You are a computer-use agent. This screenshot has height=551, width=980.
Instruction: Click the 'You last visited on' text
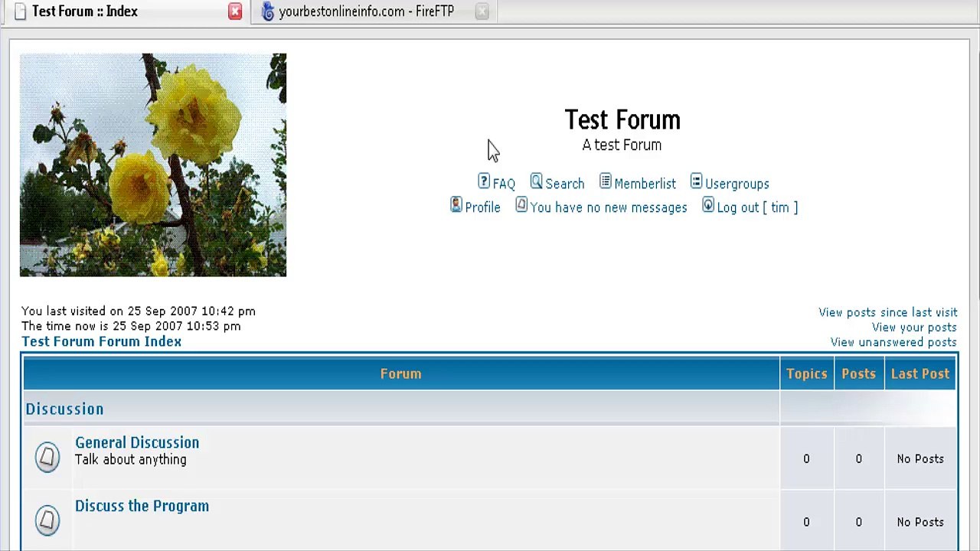click(139, 311)
